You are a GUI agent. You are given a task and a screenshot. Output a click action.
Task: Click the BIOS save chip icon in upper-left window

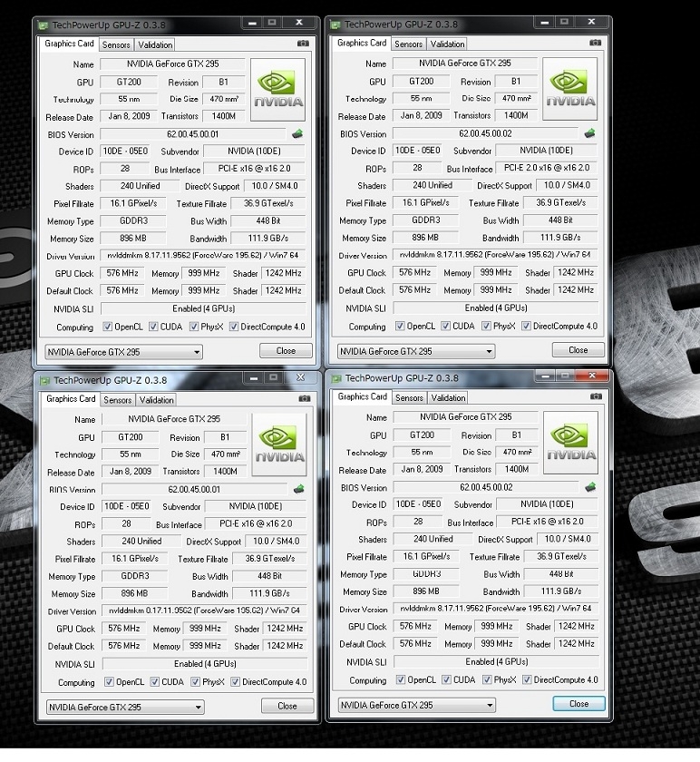point(297,133)
